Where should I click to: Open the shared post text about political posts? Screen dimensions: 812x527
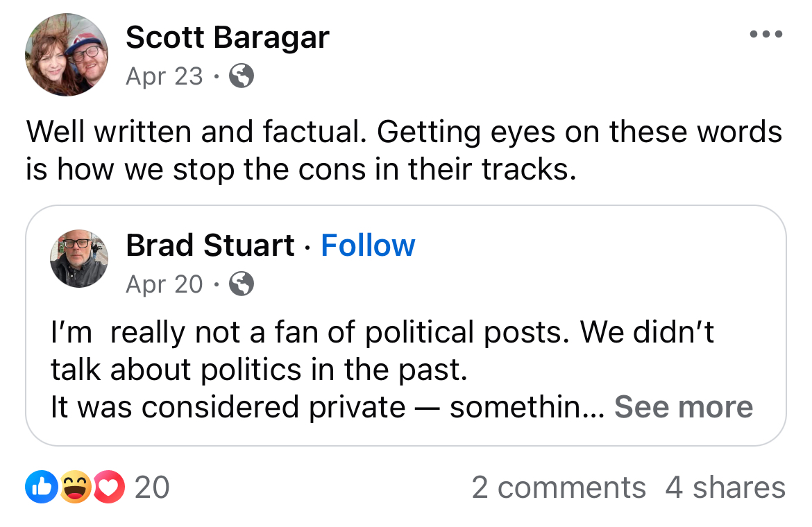(x=382, y=333)
